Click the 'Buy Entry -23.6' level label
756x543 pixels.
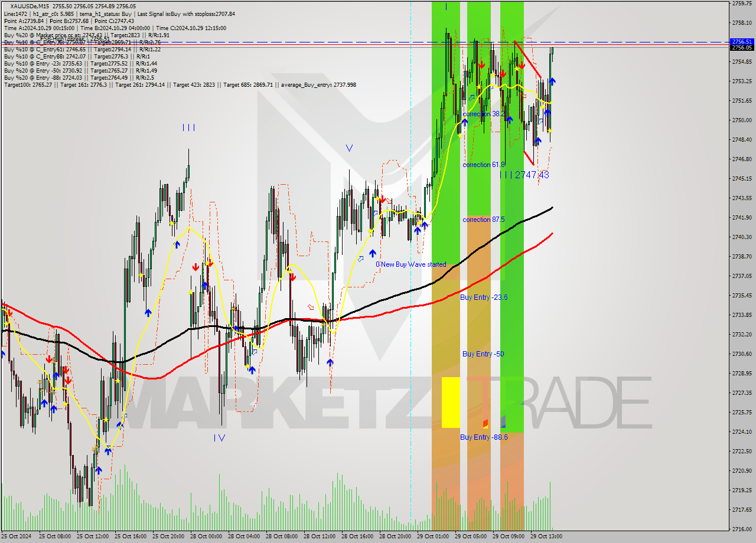(x=484, y=297)
